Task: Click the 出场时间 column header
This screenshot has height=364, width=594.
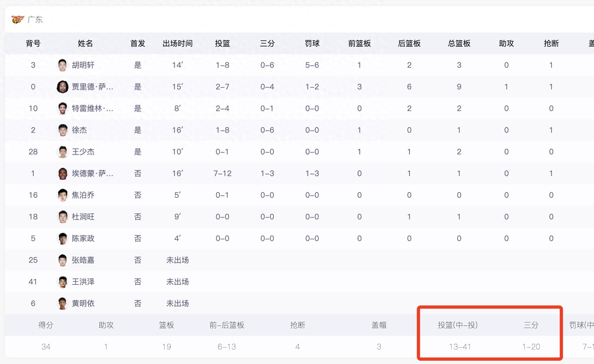Action: click(178, 43)
